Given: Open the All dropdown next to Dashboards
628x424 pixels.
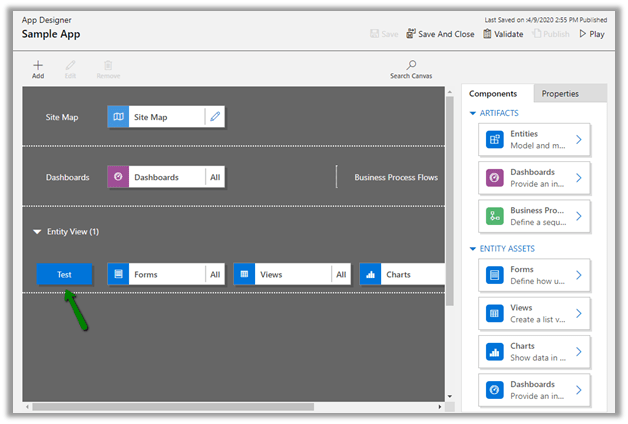Looking at the screenshot, I should (x=215, y=177).
